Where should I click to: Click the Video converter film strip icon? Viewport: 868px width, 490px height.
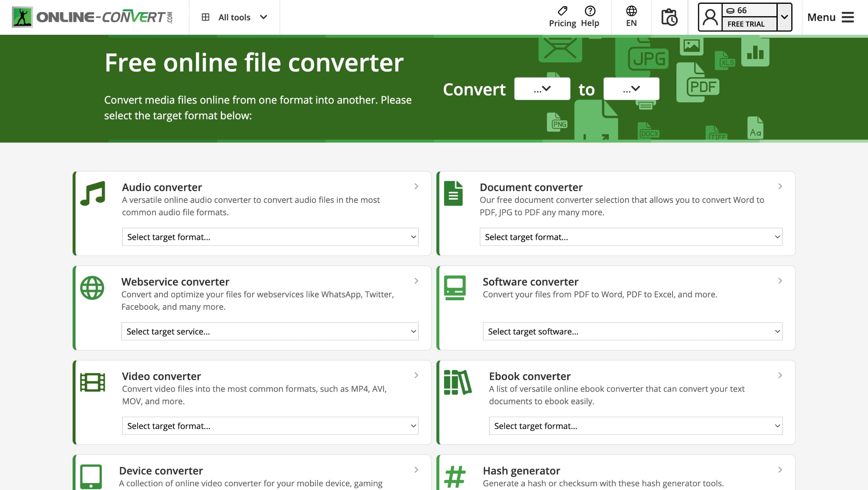pos(92,382)
